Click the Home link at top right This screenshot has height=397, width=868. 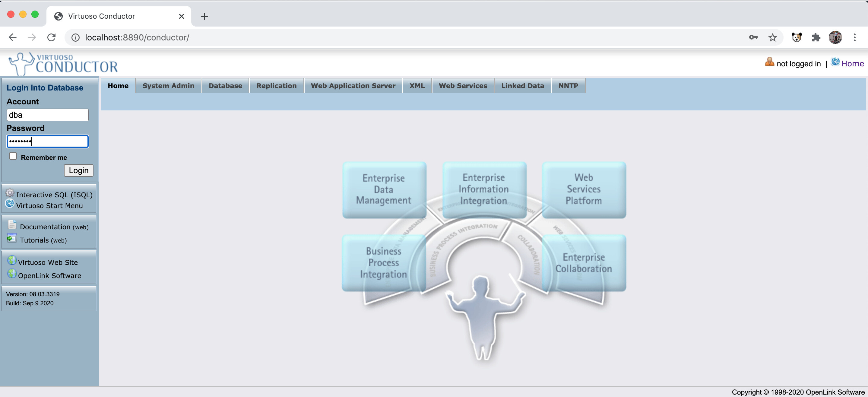[x=852, y=64]
